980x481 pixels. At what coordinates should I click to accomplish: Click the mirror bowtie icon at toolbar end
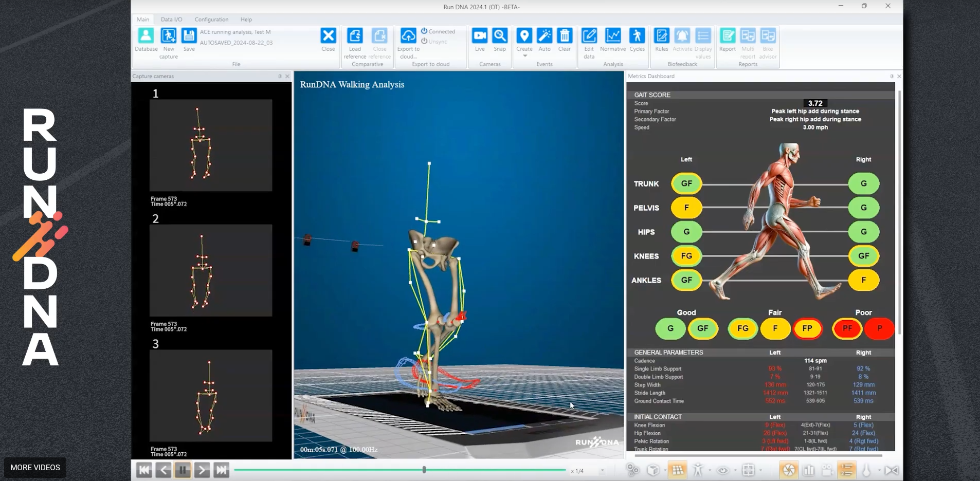tap(892, 470)
